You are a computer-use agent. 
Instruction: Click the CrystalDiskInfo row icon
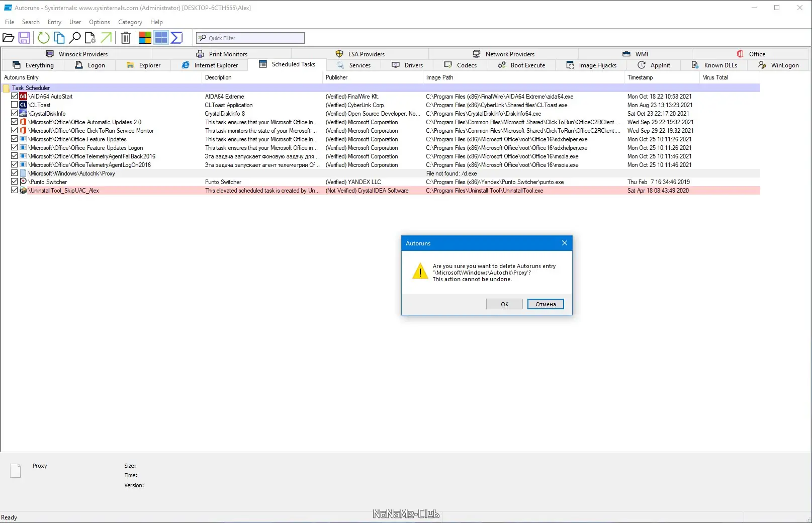tap(23, 114)
